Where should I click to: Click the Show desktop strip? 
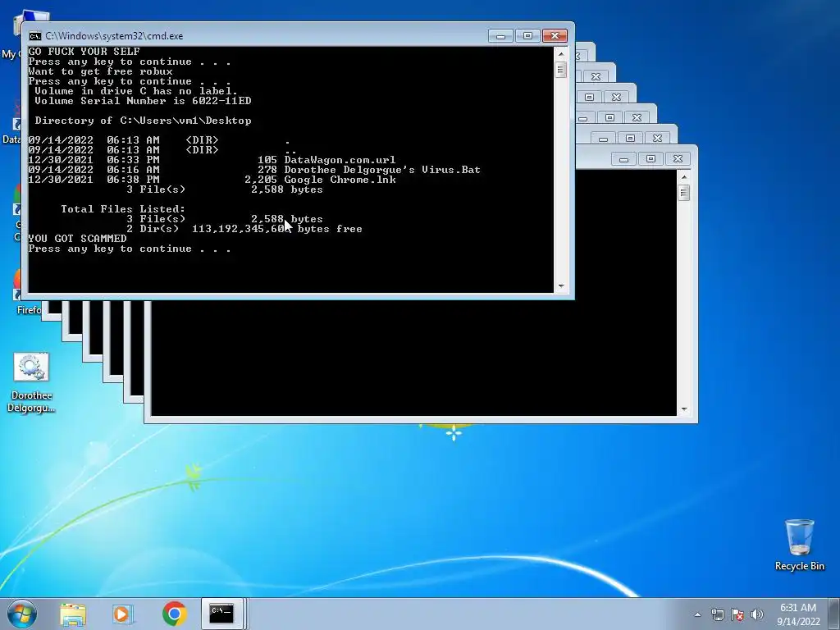point(834,614)
